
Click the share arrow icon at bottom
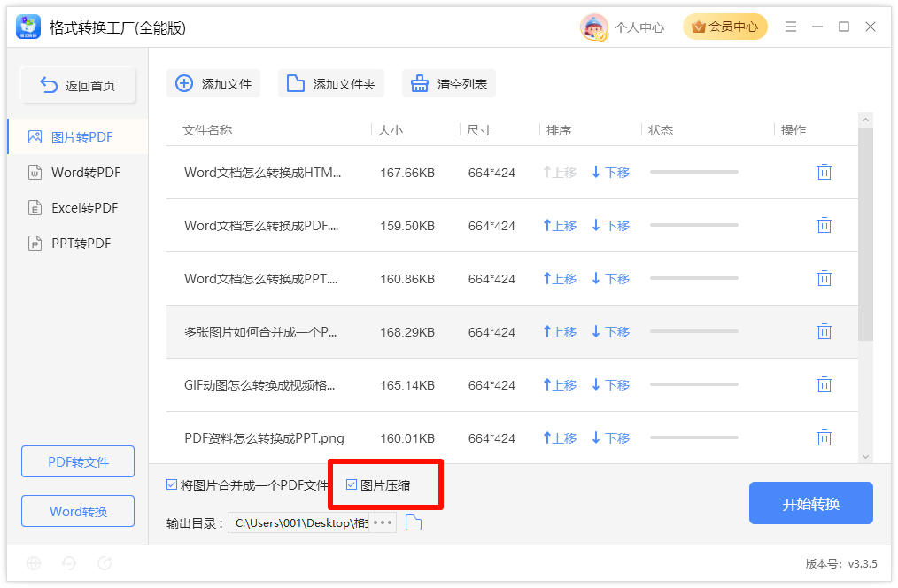105,563
